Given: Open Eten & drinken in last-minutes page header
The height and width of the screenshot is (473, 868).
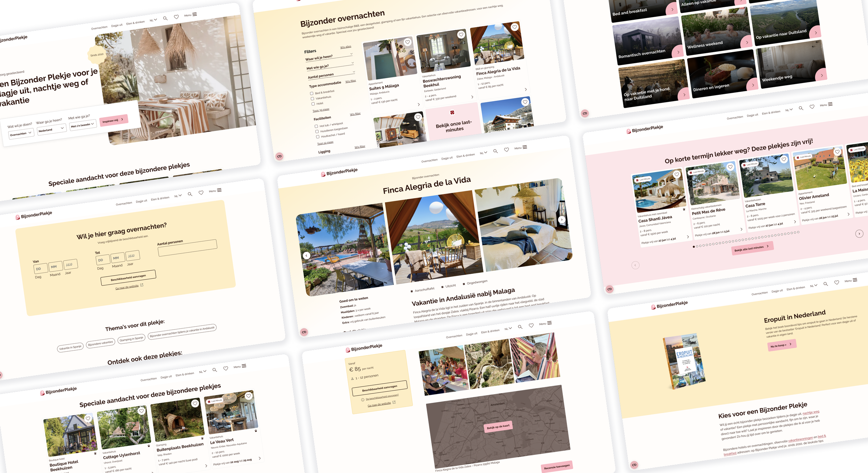Looking at the screenshot, I should (771, 112).
